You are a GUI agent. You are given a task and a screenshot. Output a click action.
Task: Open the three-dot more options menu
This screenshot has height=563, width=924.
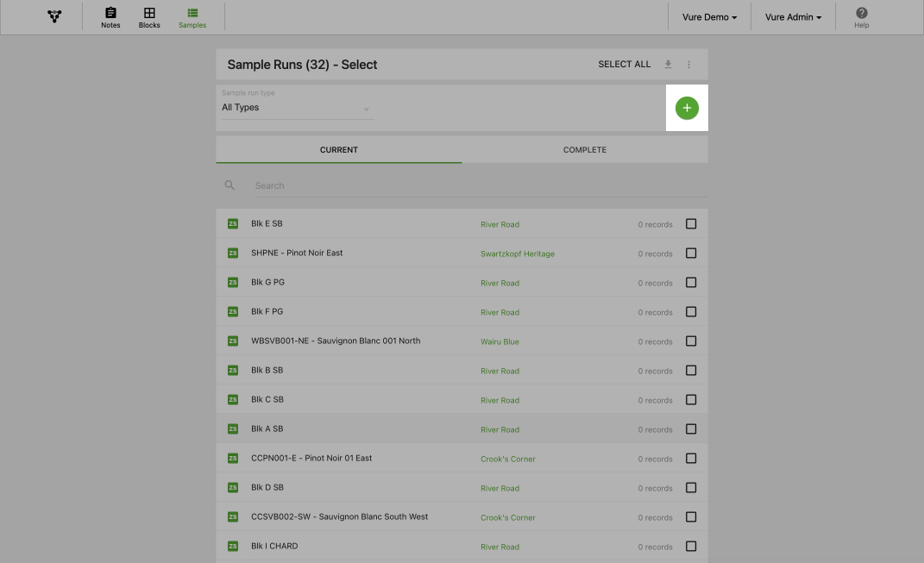pyautogui.click(x=688, y=65)
